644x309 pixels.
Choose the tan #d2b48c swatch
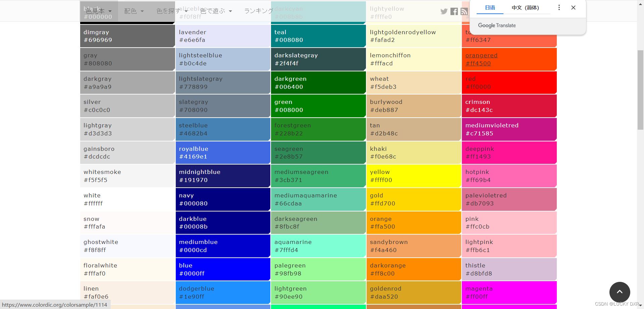(414, 129)
